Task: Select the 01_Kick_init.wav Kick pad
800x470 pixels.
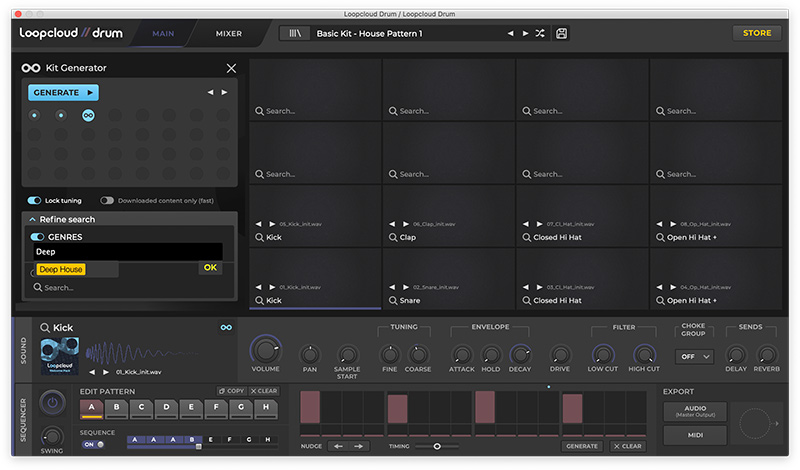Action: [x=315, y=279]
